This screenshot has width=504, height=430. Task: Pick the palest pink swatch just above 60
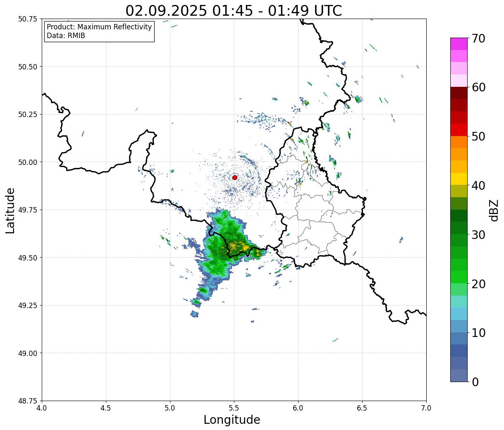pos(459,81)
